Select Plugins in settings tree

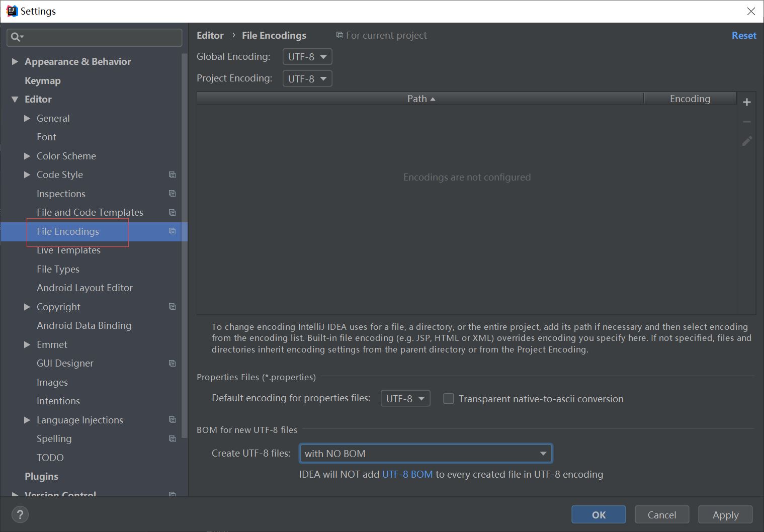pos(41,476)
